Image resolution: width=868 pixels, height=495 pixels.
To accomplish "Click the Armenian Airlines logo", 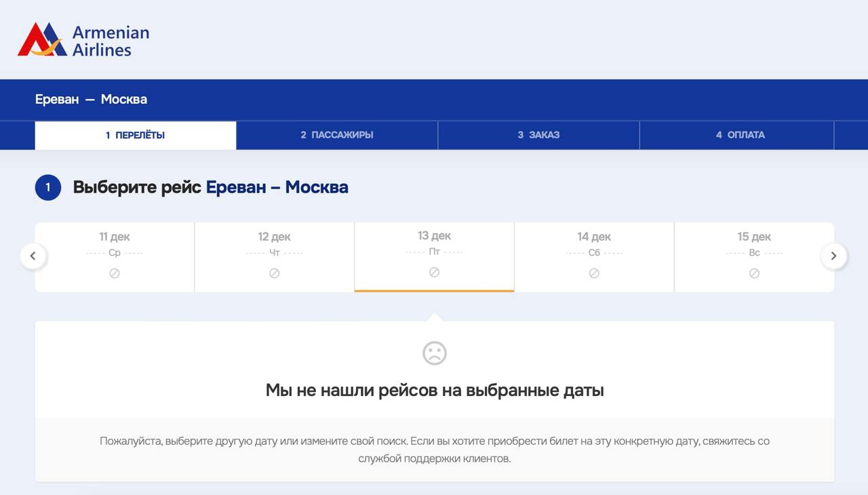I will [x=83, y=39].
